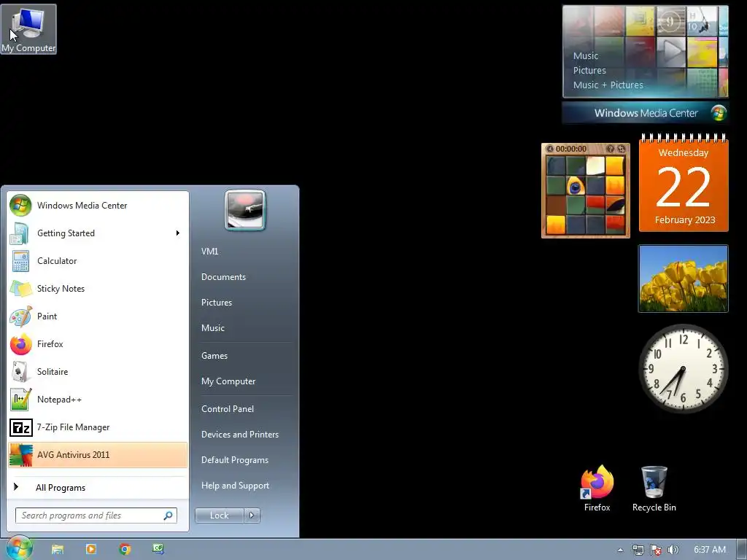Open Help and Support

245,486
